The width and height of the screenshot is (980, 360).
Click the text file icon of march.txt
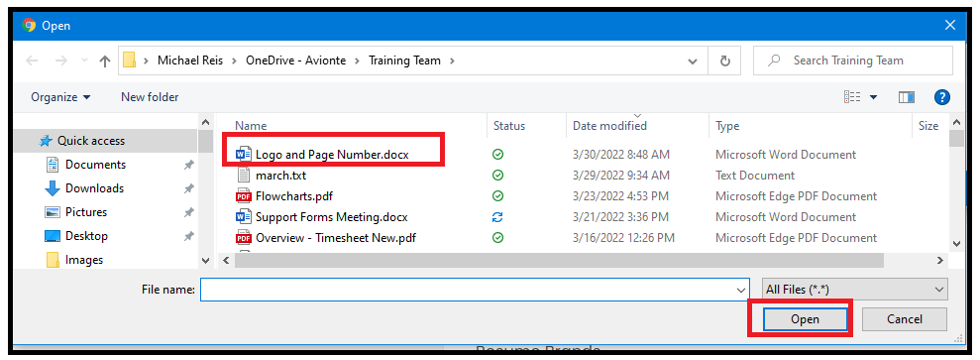click(243, 176)
